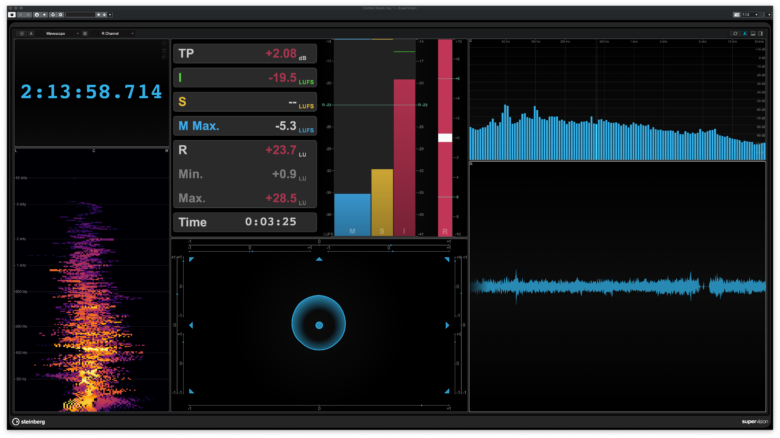Click the SuperVision logo at bottom right
Image resolution: width=780 pixels, height=438 pixels.
(754, 421)
